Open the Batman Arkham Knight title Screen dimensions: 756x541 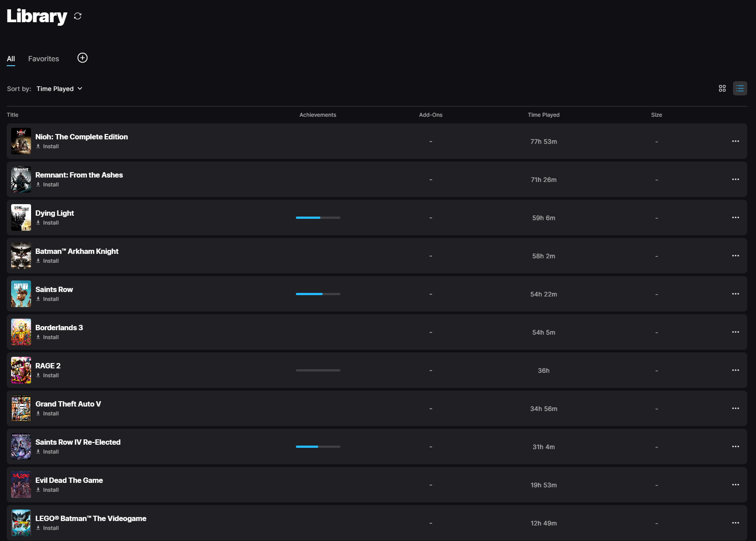(x=77, y=251)
